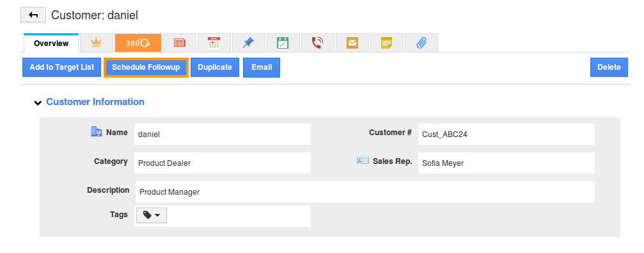Switch to the Overview tab
The height and width of the screenshot is (253, 644).
tap(51, 43)
